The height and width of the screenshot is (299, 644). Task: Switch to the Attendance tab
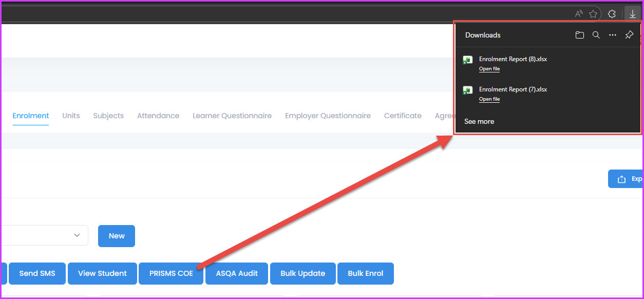coord(158,116)
